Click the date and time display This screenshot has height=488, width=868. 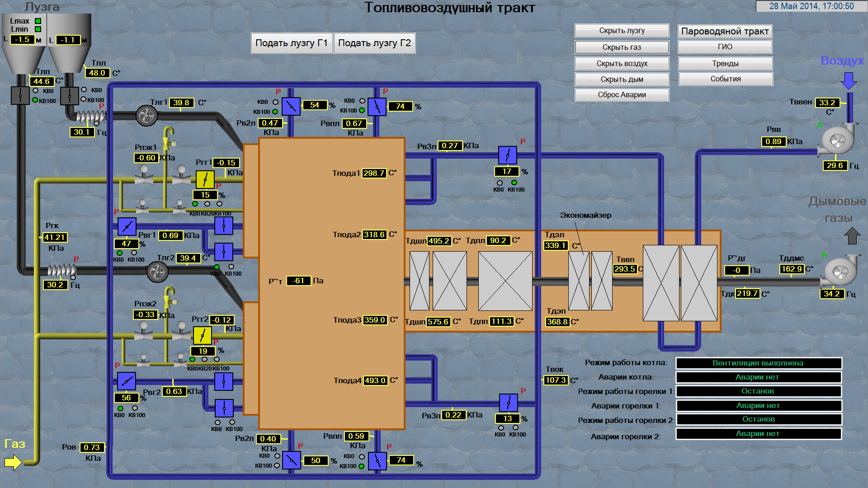coord(811,6)
